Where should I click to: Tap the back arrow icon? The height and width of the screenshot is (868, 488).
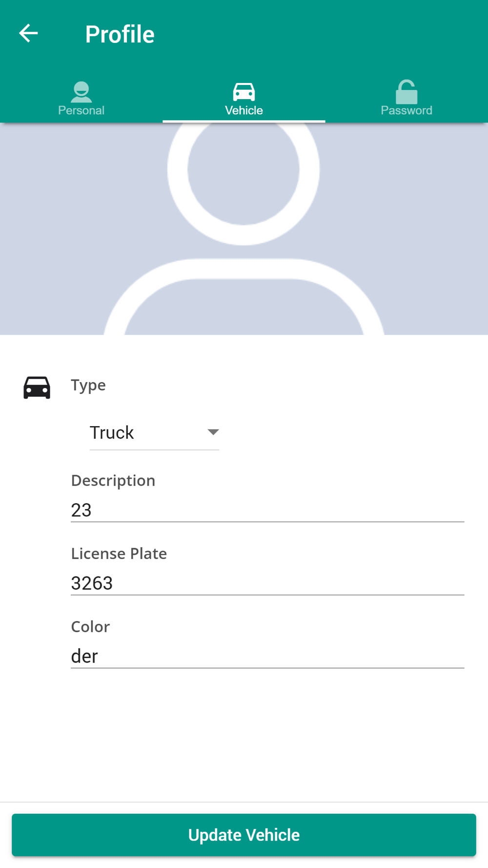click(x=28, y=34)
